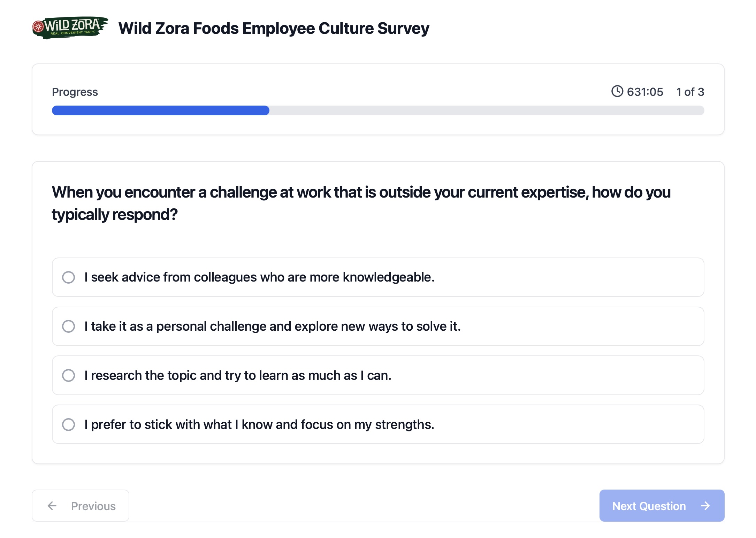Click the "1 of 3" indicator
The width and height of the screenshot is (756, 538).
690,91
